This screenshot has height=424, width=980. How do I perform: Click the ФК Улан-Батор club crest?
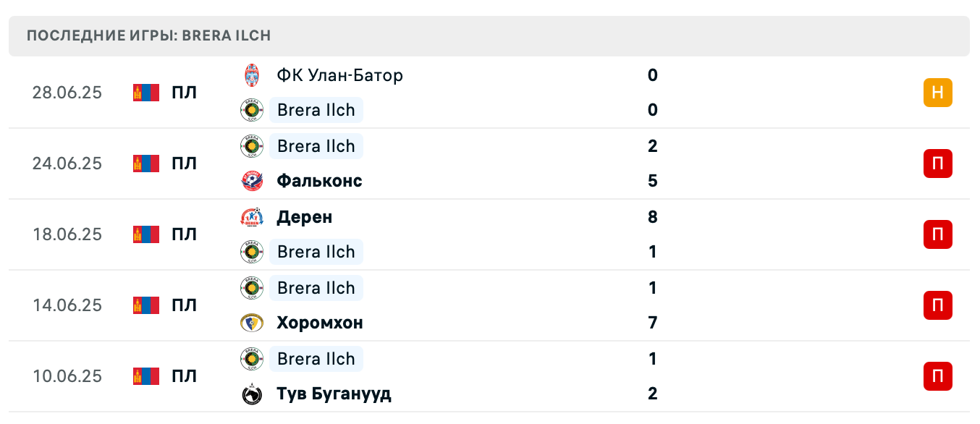(253, 75)
